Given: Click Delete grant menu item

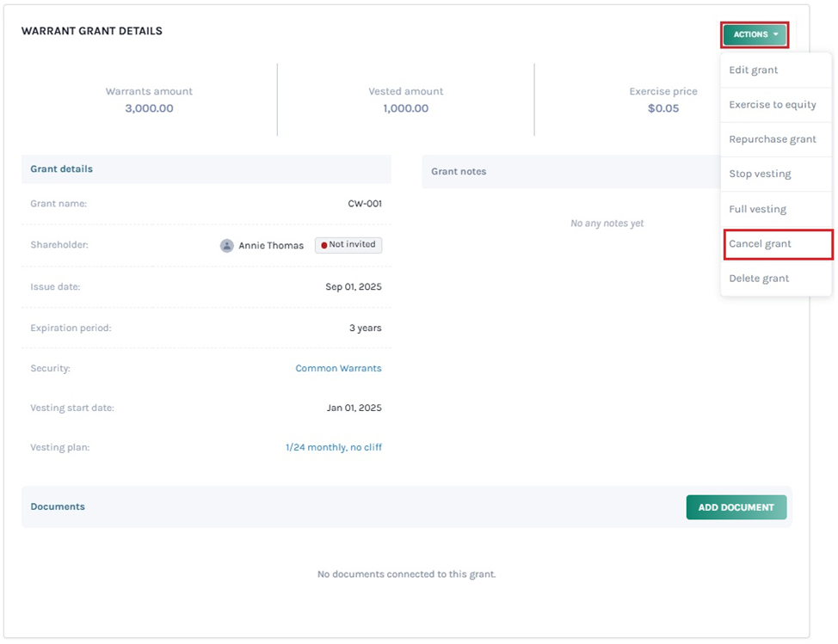Looking at the screenshot, I should (x=759, y=279).
